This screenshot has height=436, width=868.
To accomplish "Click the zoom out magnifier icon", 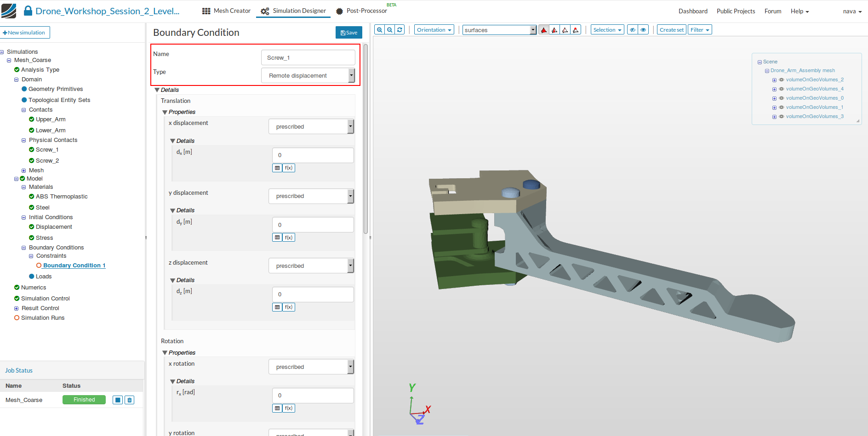I will [x=390, y=30].
